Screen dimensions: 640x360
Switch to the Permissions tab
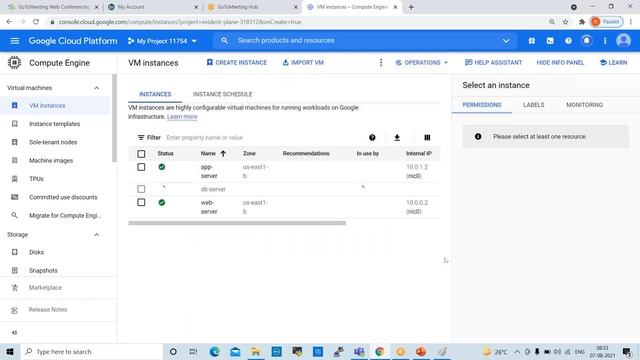[482, 105]
